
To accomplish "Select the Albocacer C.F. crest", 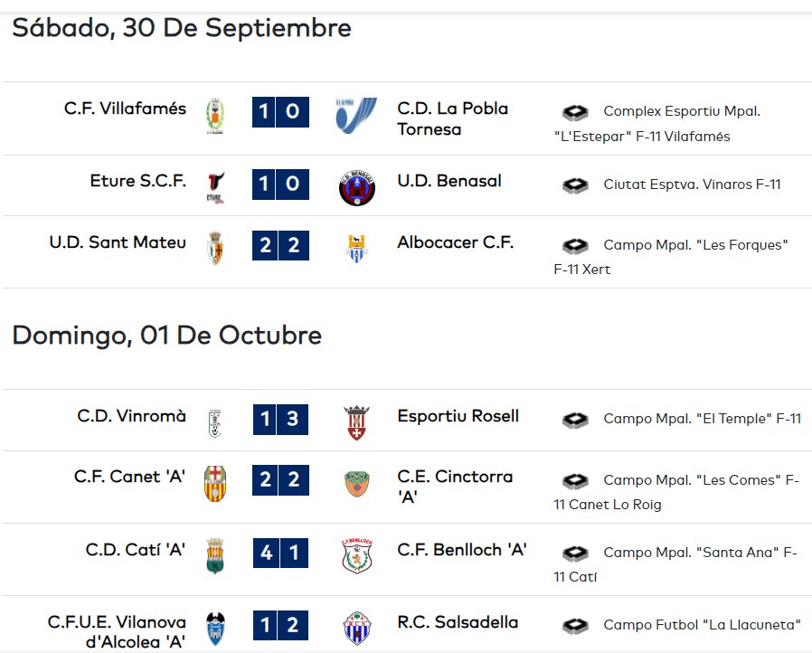I will pos(357,249).
